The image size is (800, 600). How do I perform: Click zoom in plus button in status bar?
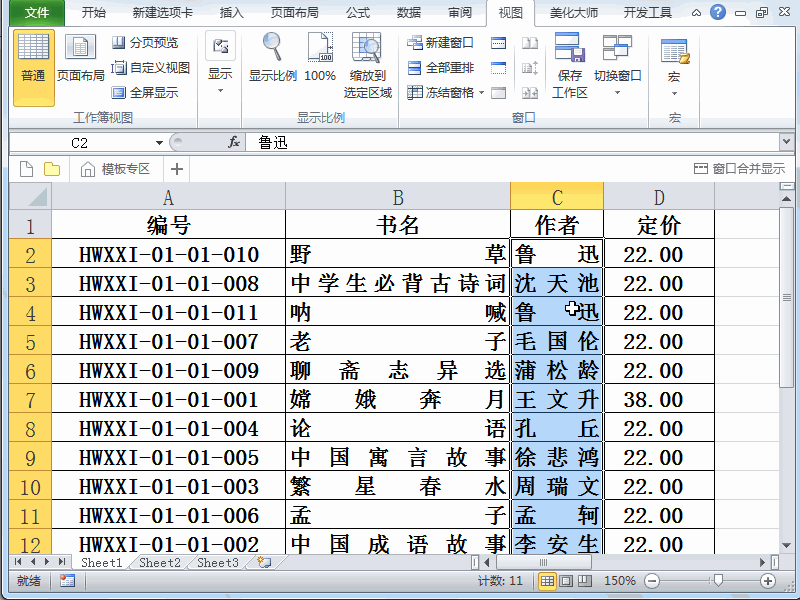click(x=768, y=581)
